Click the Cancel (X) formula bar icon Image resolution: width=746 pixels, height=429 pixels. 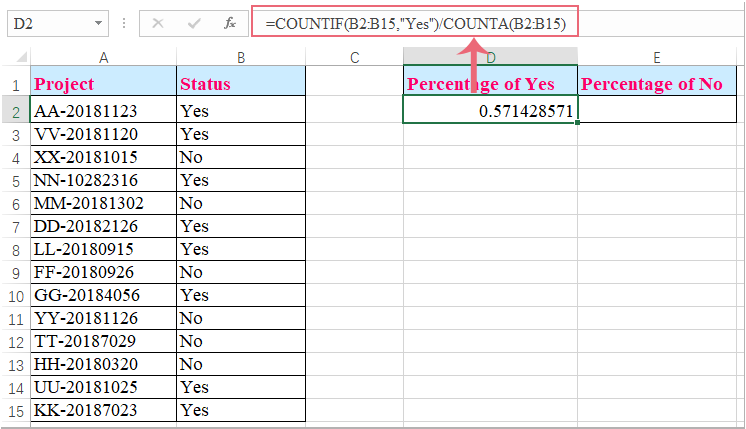(157, 22)
